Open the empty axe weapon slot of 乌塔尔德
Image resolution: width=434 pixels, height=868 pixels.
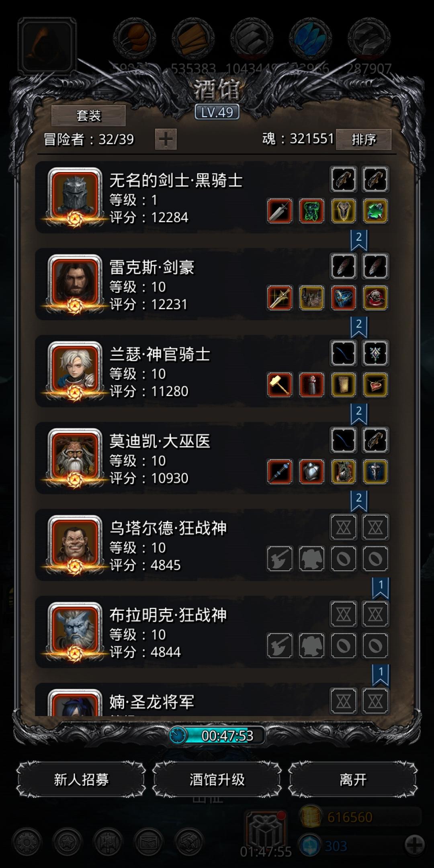point(280,559)
